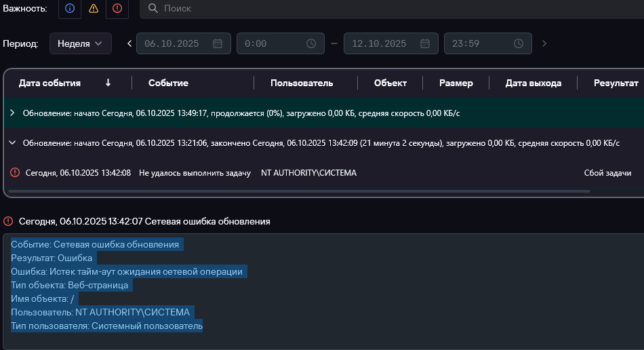Screen dimensions: 644x350
Task: Click error icon of failed task row
Action: [x=15, y=173]
